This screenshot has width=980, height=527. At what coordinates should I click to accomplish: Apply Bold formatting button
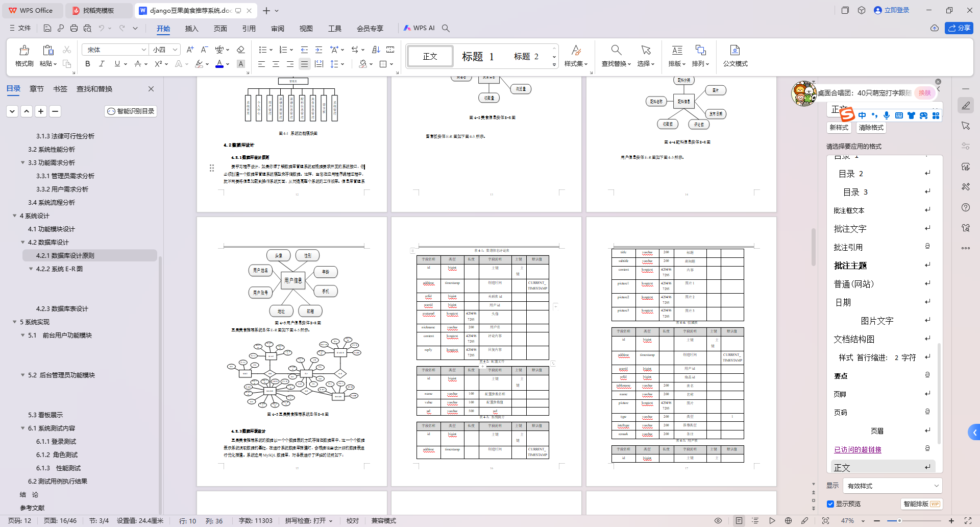pos(88,64)
